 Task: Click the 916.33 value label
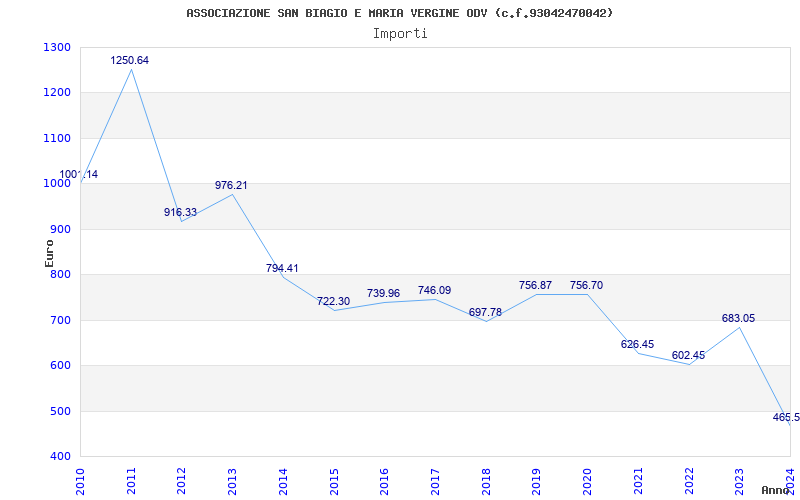pyautogui.click(x=180, y=212)
